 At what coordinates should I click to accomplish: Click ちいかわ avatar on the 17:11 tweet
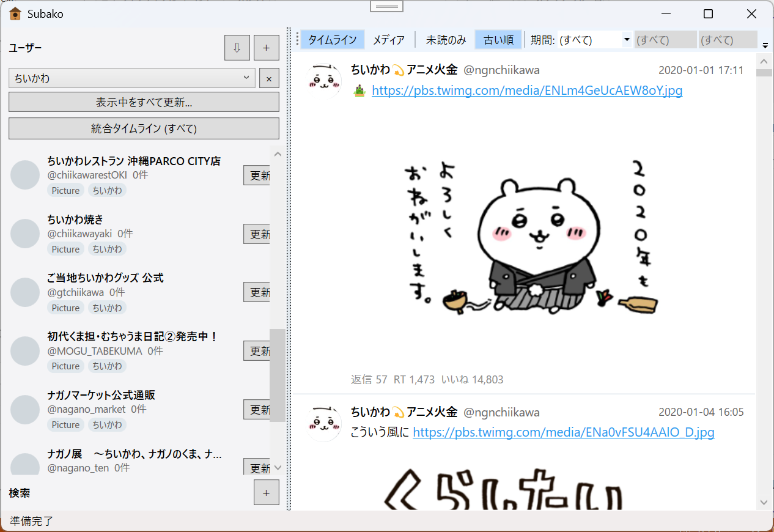tap(323, 80)
